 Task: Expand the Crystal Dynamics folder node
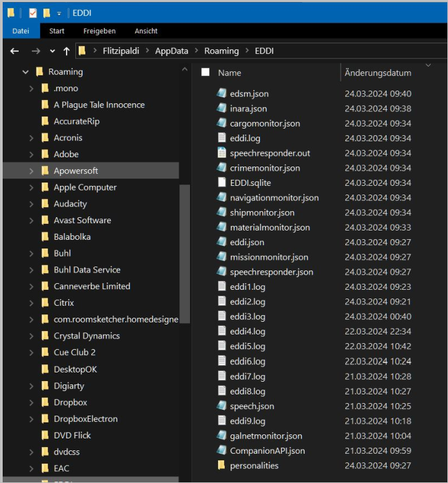pyautogui.click(x=31, y=336)
